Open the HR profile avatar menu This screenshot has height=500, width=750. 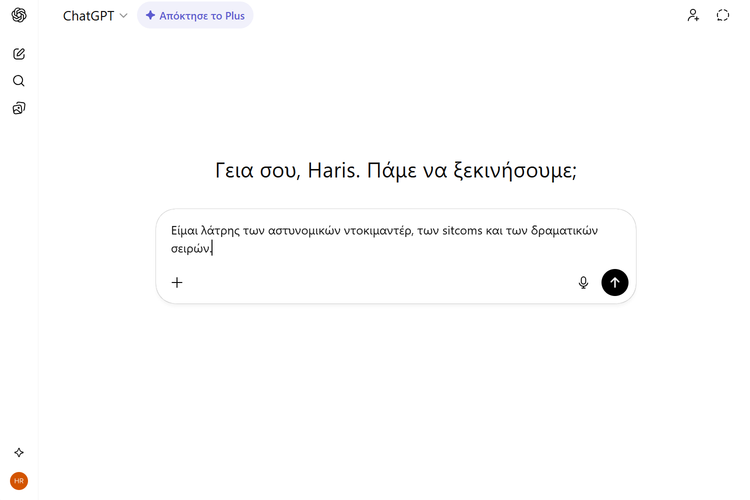coord(19,481)
